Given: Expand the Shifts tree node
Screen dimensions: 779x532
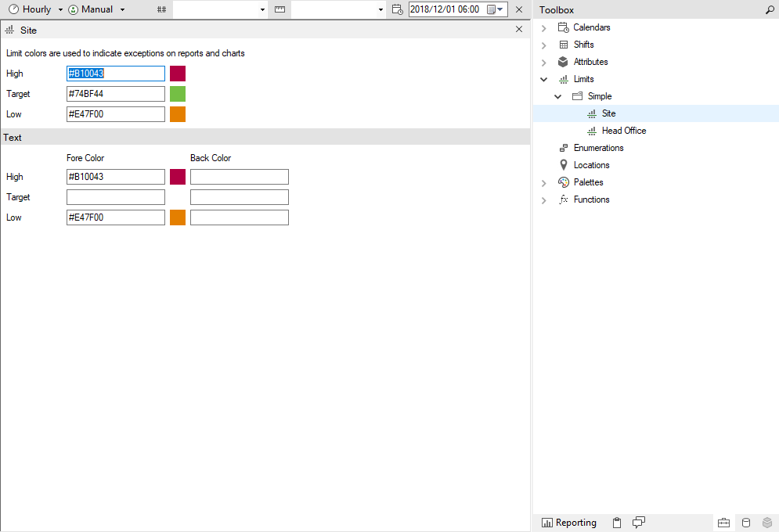Looking at the screenshot, I should [x=544, y=45].
